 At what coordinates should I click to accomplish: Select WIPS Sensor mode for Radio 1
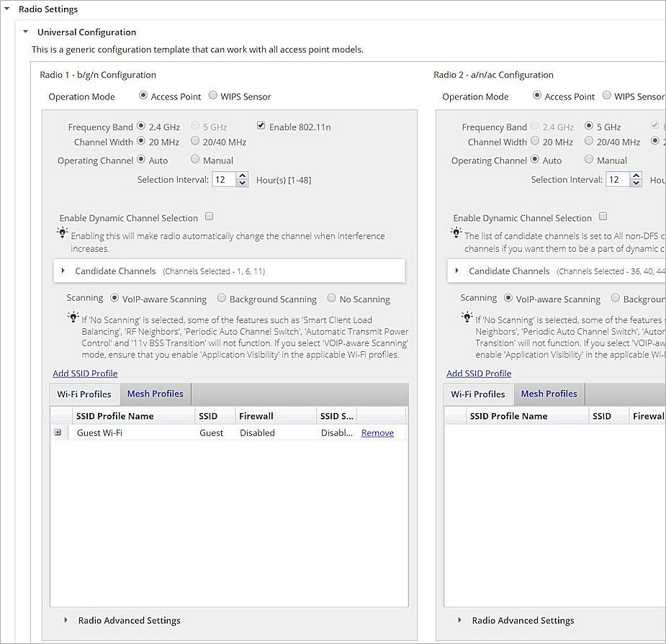pyautogui.click(x=213, y=95)
